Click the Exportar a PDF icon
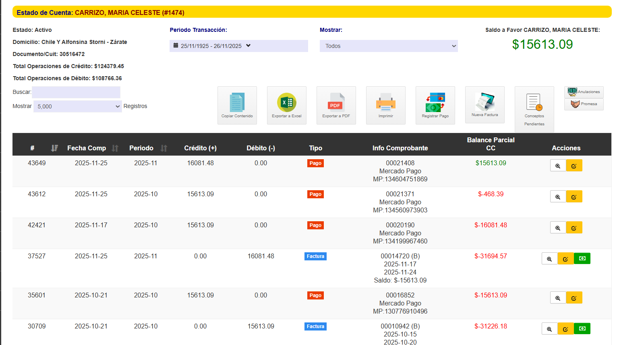This screenshot has height=345, width=644. 336,103
